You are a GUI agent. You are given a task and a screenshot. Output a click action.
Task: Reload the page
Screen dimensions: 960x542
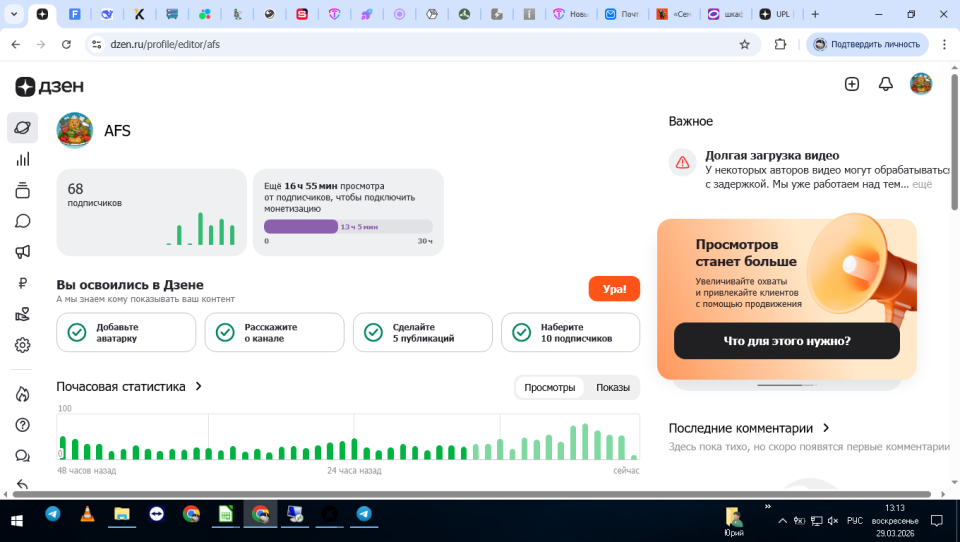click(x=66, y=44)
